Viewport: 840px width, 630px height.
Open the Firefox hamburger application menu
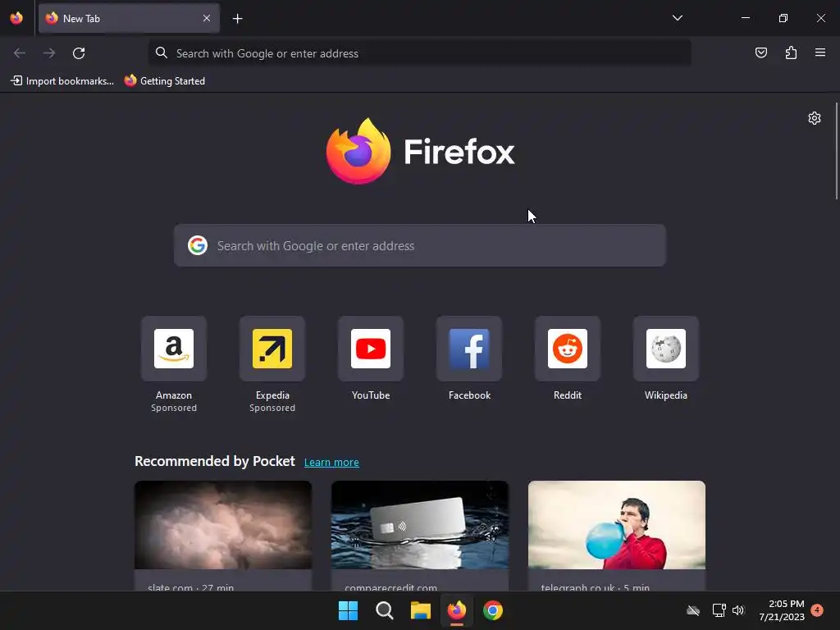tap(820, 52)
